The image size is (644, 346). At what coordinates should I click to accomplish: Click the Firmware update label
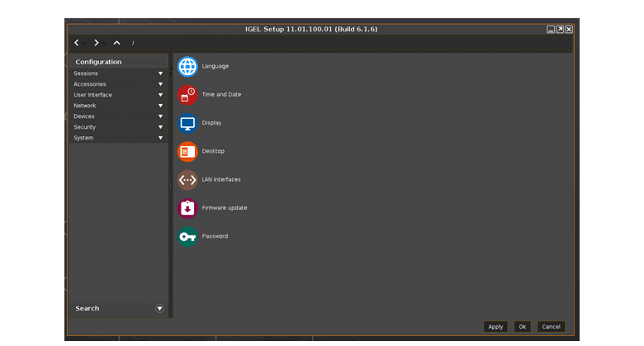pos(225,208)
